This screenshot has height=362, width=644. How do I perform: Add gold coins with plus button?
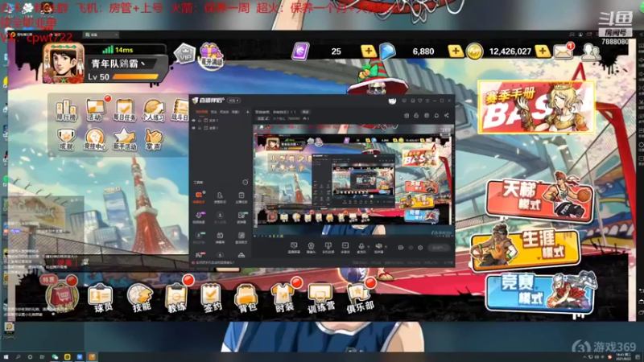542,51
